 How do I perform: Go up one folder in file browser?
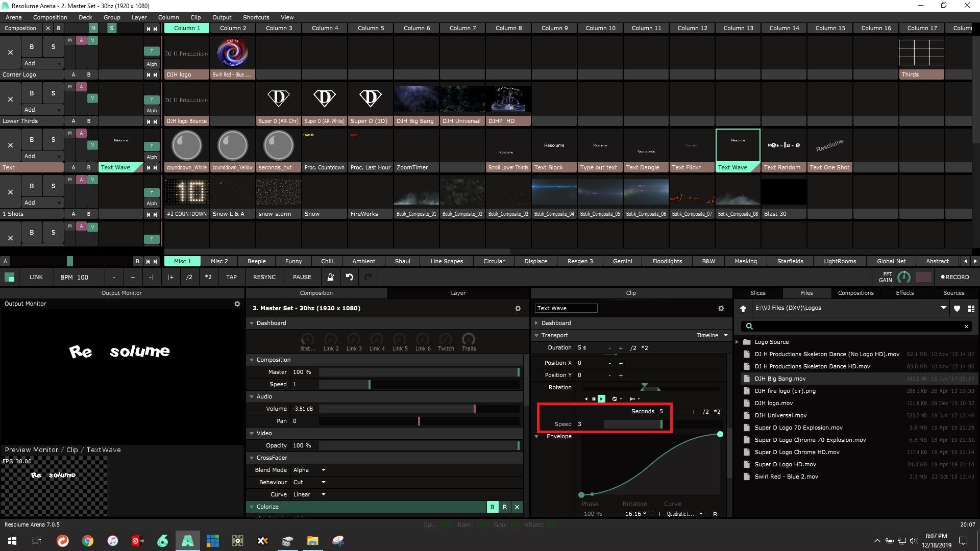tap(743, 308)
